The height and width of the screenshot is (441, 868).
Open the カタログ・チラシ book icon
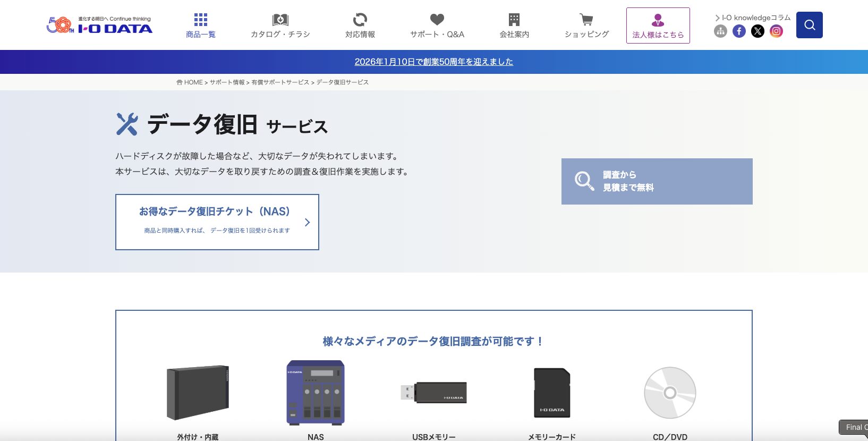[280, 20]
